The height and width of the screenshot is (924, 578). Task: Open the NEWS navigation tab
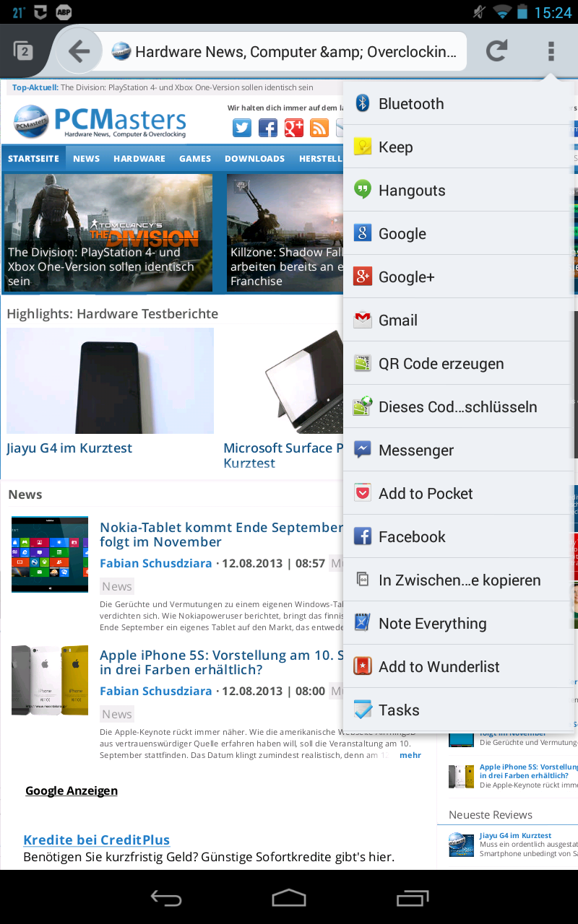click(86, 158)
